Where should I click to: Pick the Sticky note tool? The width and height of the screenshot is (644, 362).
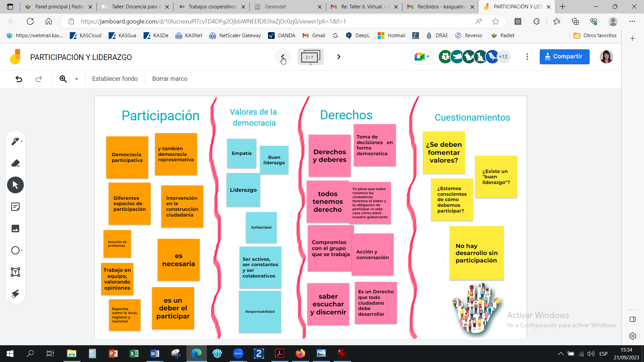pos(15,207)
